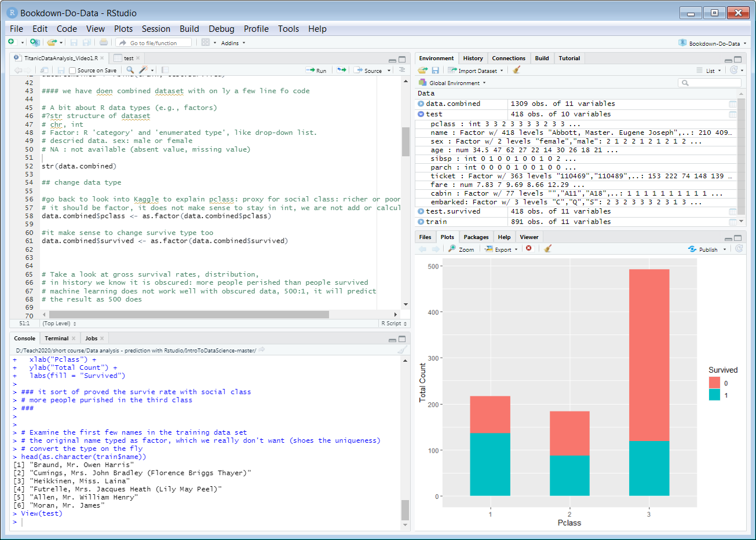Open the code tools magic wand
The image size is (756, 540).
(143, 70)
